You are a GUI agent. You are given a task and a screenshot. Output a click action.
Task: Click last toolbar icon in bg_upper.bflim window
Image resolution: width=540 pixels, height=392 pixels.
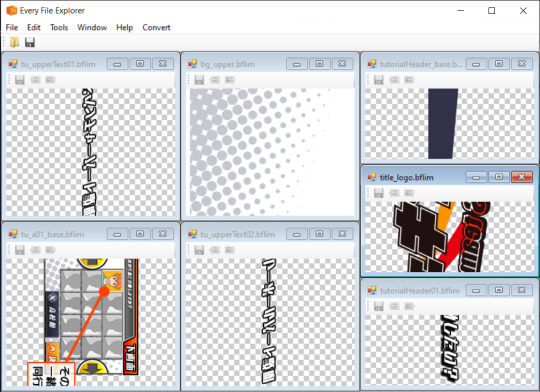(x=230, y=80)
